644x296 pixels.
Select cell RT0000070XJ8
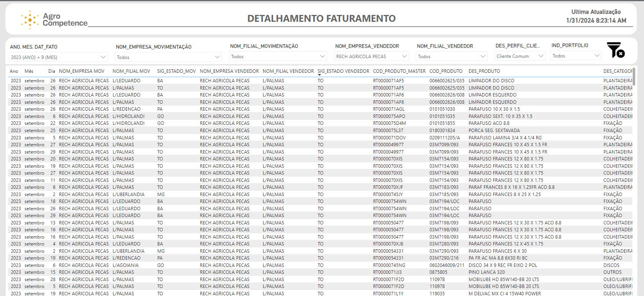(x=388, y=244)
